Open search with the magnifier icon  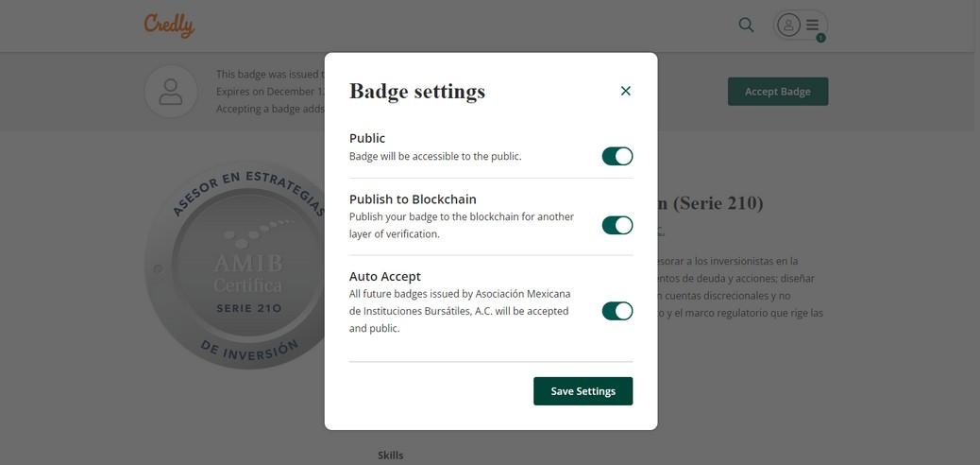746,25
